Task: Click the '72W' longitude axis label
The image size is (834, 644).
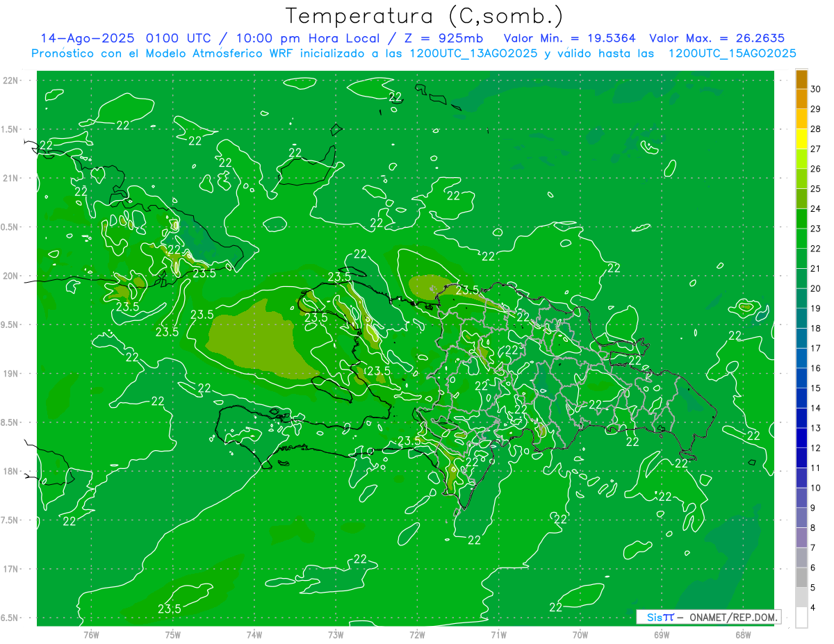Action: [x=417, y=635]
